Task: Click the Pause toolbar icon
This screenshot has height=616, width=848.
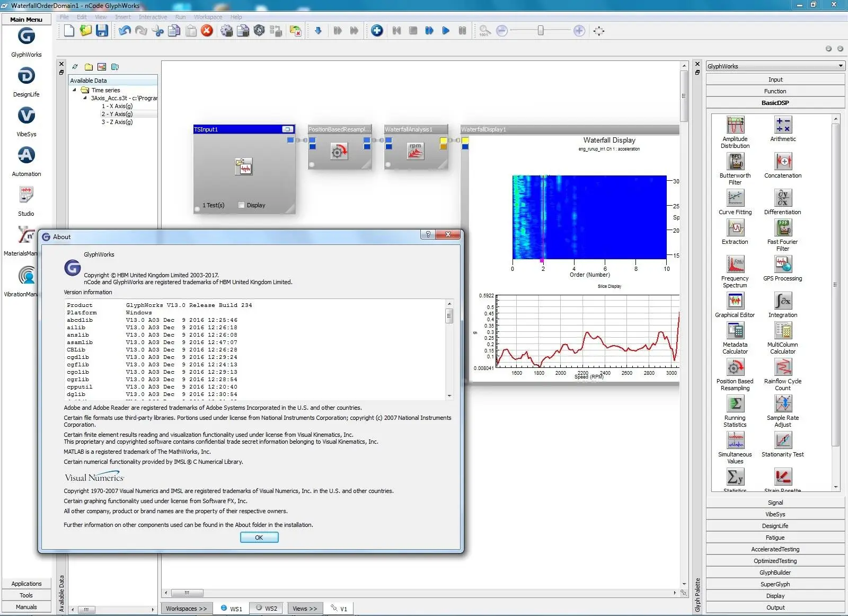Action: (462, 31)
